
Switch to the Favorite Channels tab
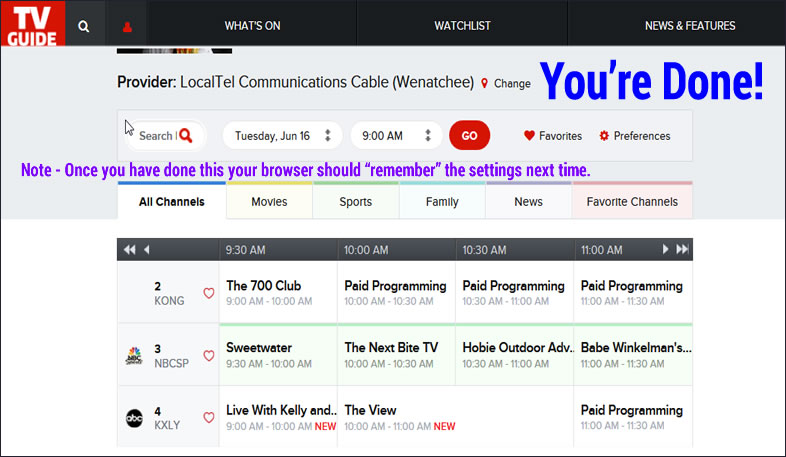click(x=632, y=201)
